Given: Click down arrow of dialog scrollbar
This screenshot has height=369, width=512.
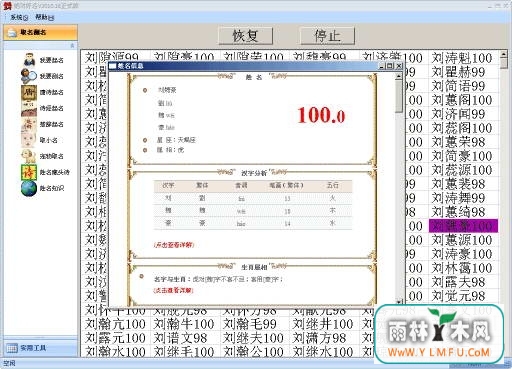Looking at the screenshot, I should 399,301.
